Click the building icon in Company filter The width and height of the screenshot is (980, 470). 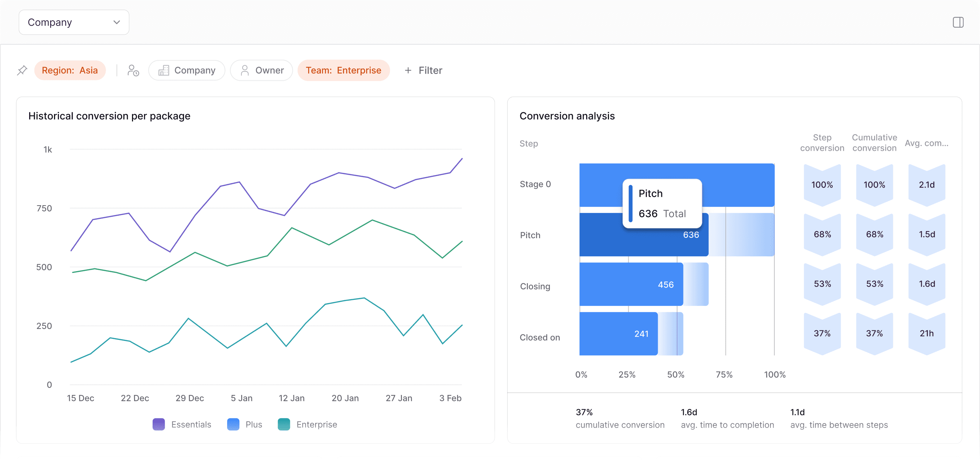tap(164, 70)
